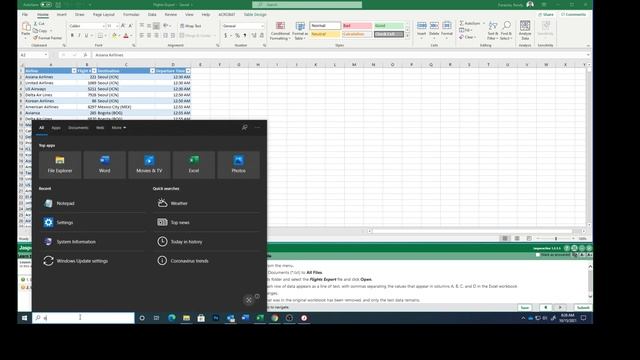Apply the Bad cell style
The height and width of the screenshot is (360, 640).
click(357, 26)
